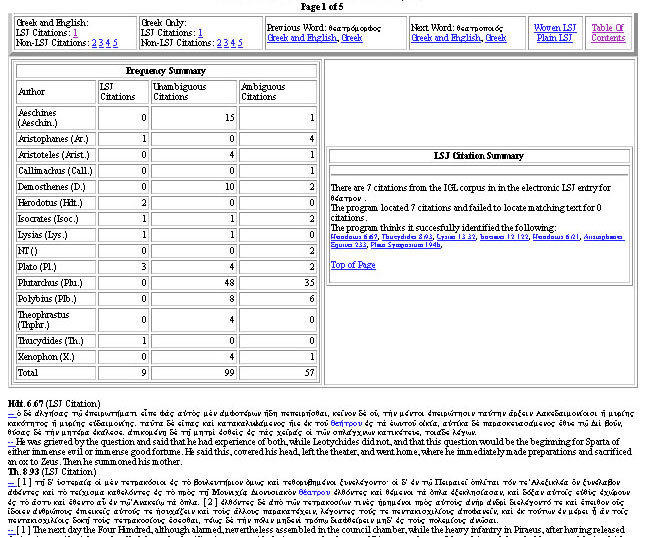Open Non-LSJ citations page 2 under Greek Only
Image resolution: width=646 pixels, height=537 pixels.
click(219, 43)
